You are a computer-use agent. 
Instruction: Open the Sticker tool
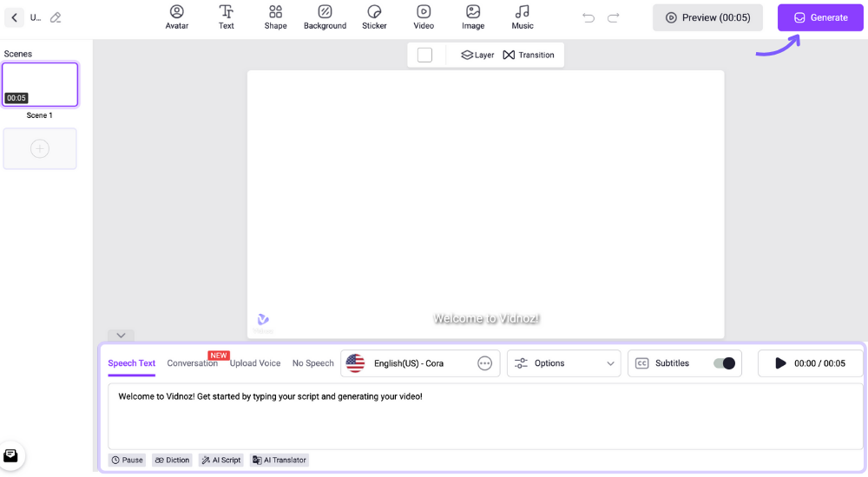(374, 17)
